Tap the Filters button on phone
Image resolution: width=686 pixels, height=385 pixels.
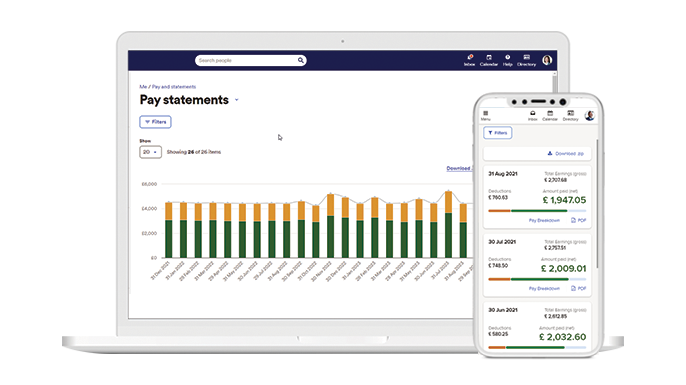pos(497,133)
